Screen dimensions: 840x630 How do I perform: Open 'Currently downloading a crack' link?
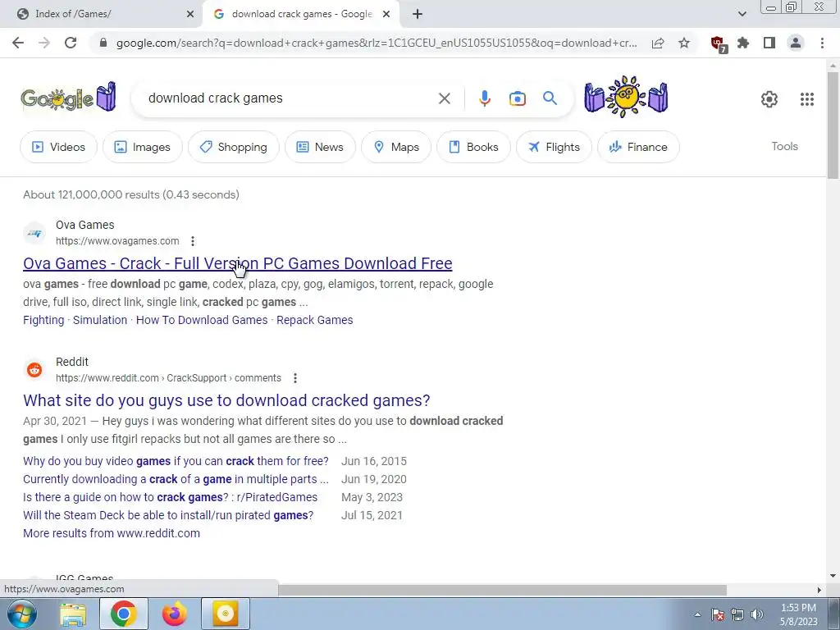[x=176, y=479]
